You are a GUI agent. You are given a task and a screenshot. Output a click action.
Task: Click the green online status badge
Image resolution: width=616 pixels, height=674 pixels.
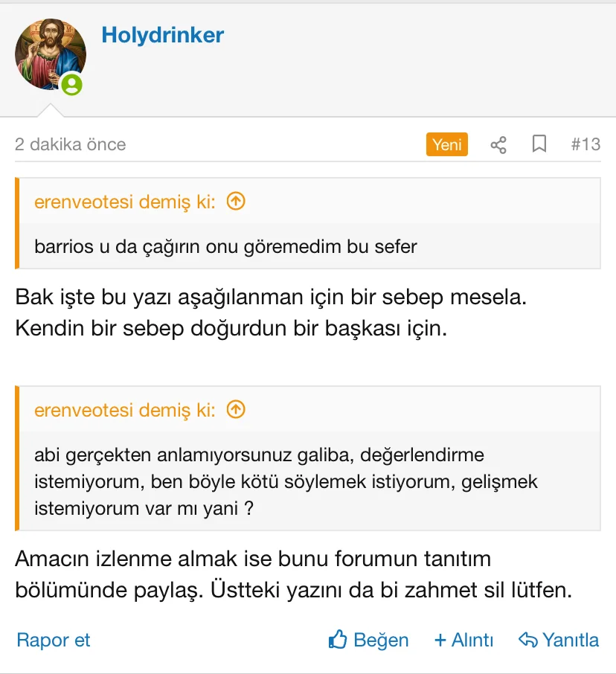(71, 85)
